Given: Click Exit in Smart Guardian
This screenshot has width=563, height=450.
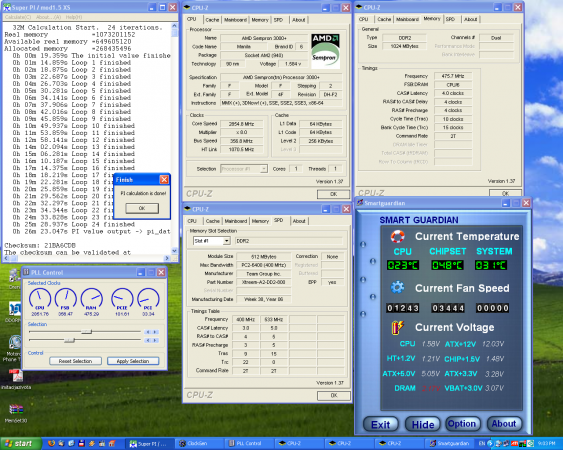Looking at the screenshot, I should coord(381,425).
